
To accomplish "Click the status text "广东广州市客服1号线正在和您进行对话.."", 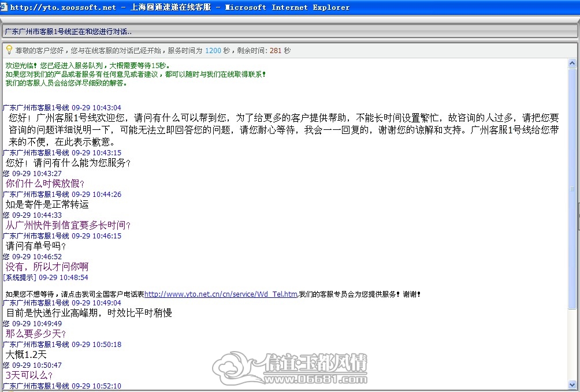I will pyautogui.click(x=68, y=32).
